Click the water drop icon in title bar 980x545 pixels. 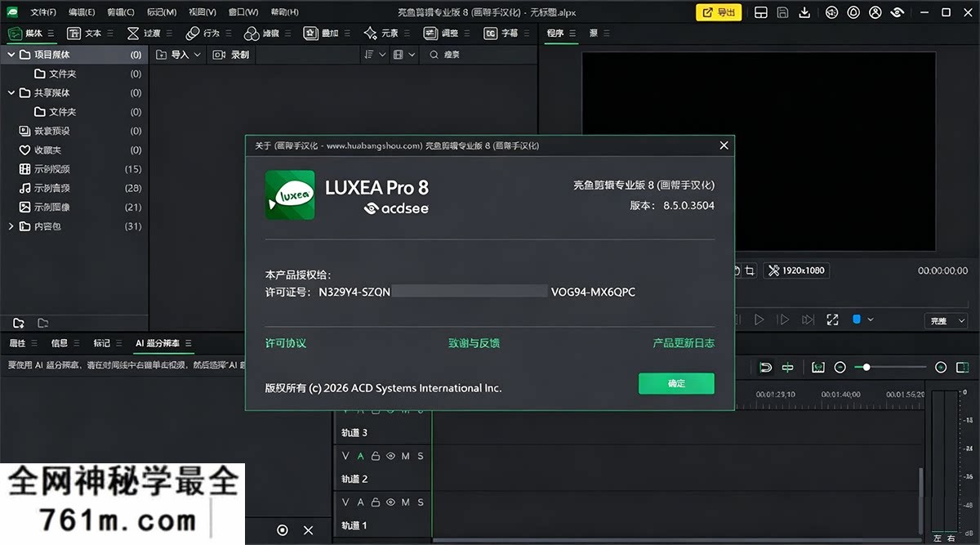[853, 12]
